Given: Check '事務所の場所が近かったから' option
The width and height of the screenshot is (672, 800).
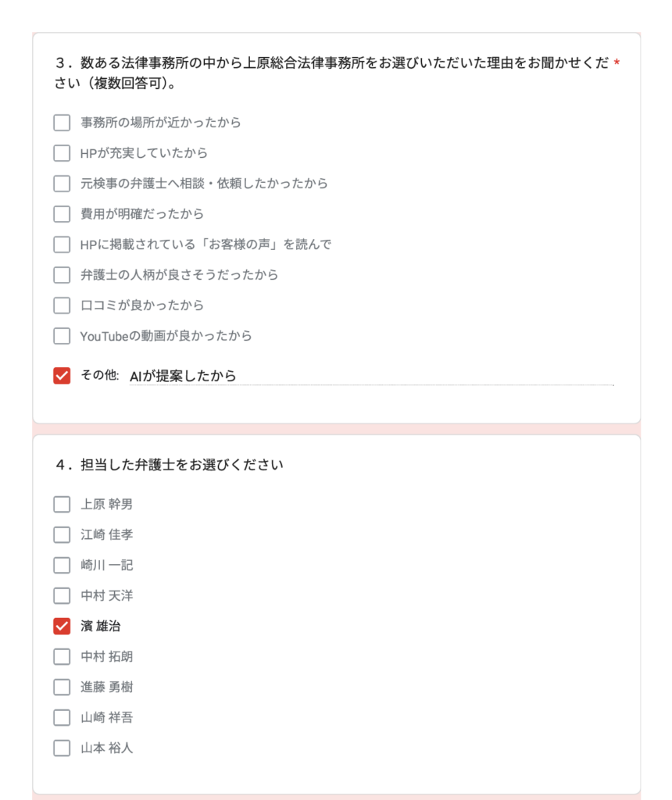Looking at the screenshot, I should (x=62, y=123).
